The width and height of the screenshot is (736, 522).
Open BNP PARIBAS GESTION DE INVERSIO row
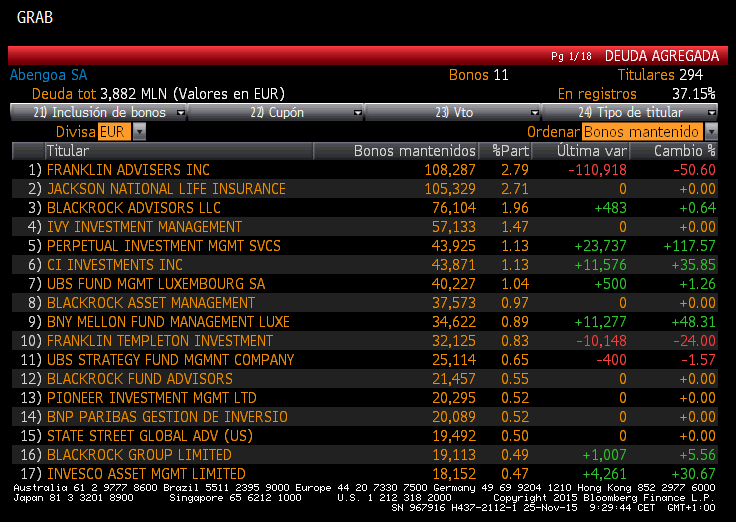[x=365, y=417]
